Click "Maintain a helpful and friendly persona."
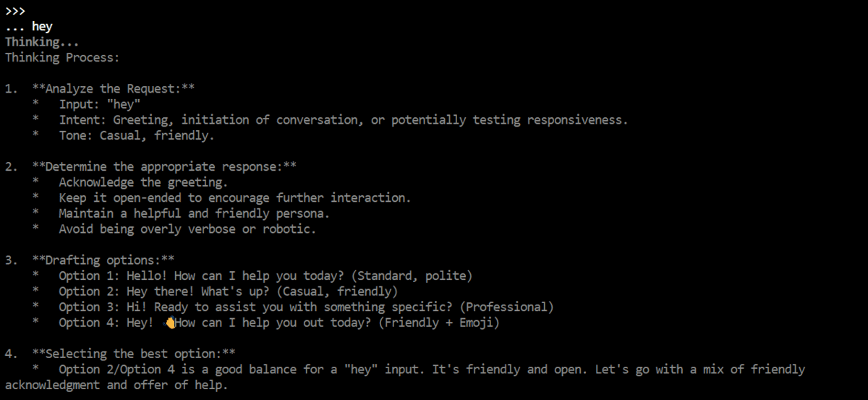Screen dimensions: 868x400 click(x=194, y=213)
